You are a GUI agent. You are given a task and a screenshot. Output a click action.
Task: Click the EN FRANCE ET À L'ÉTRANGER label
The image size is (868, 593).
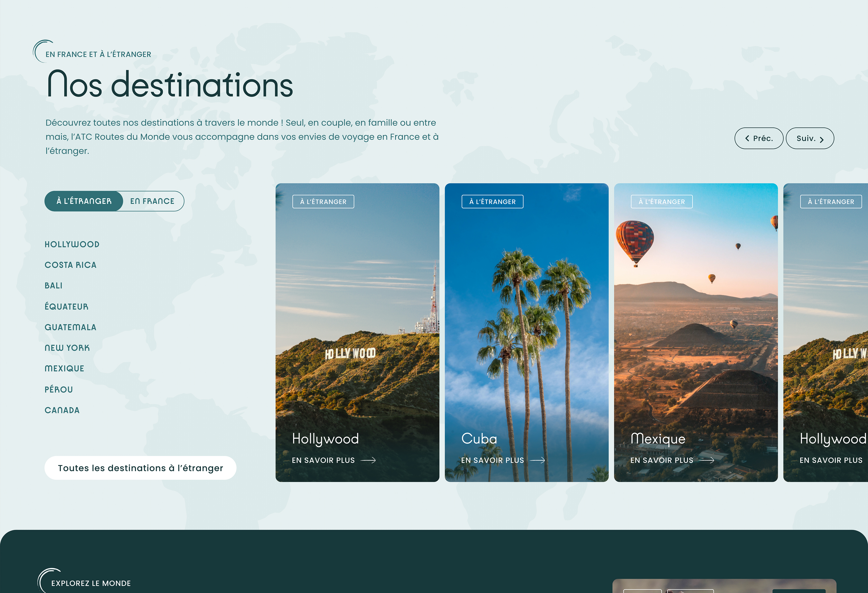click(99, 54)
